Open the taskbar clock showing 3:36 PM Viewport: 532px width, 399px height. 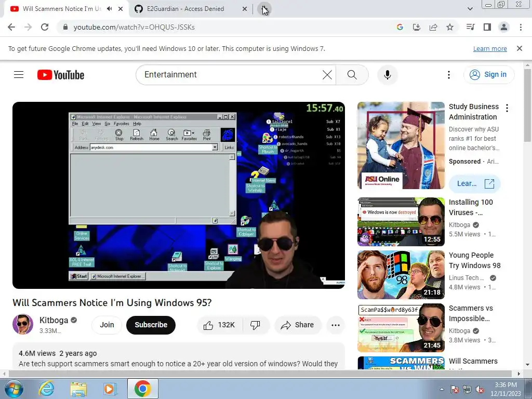[506, 389]
